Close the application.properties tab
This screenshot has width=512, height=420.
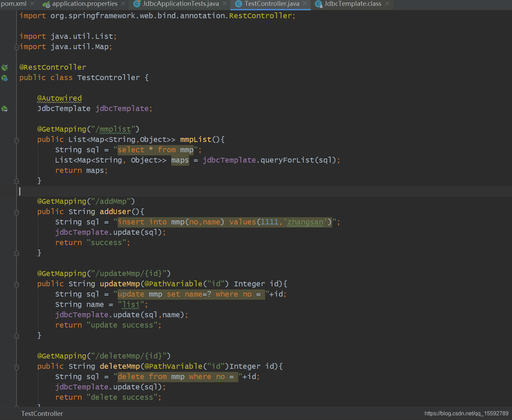click(x=124, y=3)
